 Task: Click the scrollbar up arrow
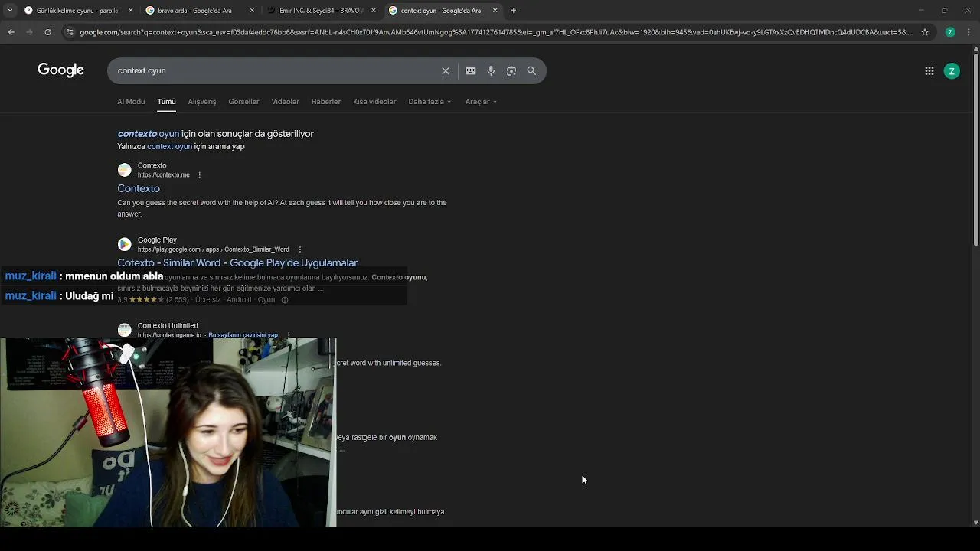pos(975,49)
